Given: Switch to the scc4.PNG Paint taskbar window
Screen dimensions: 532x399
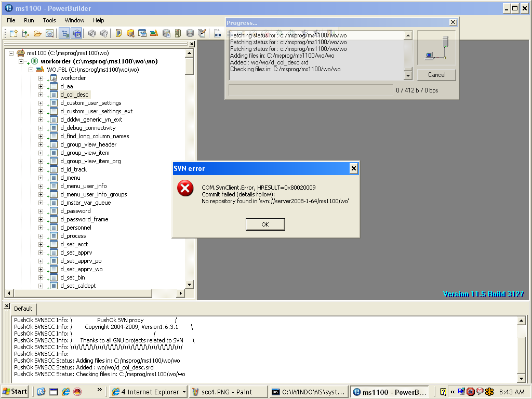Looking at the screenshot, I should 227,392.
